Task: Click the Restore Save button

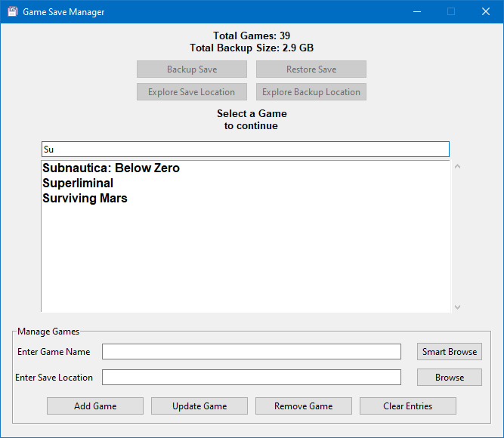Action: pos(311,69)
